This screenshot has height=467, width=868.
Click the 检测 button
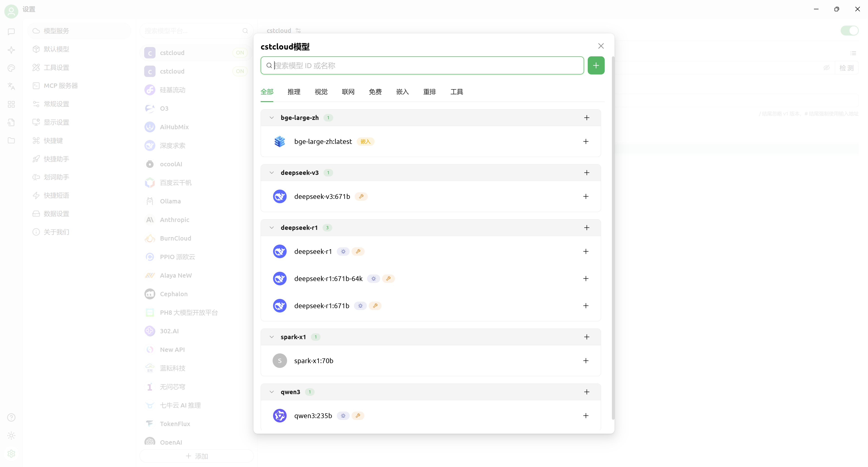click(846, 68)
